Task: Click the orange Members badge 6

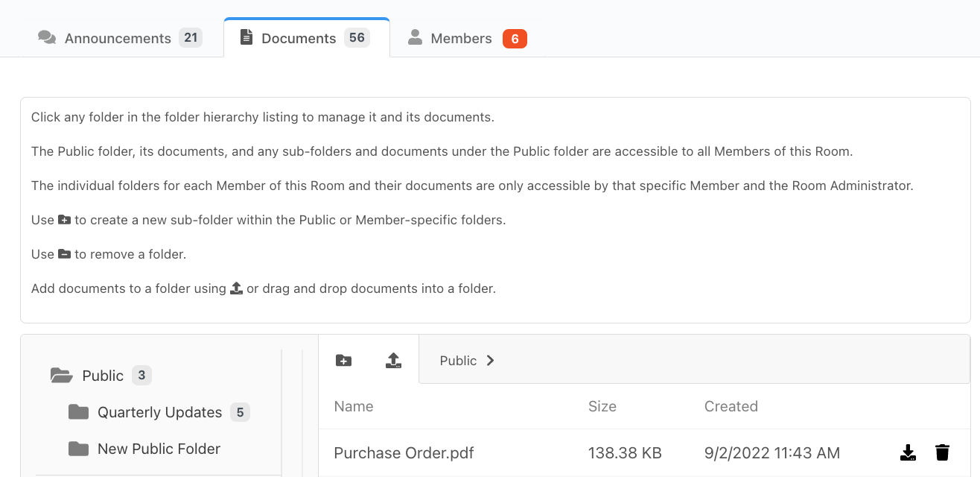Action: pyautogui.click(x=515, y=39)
